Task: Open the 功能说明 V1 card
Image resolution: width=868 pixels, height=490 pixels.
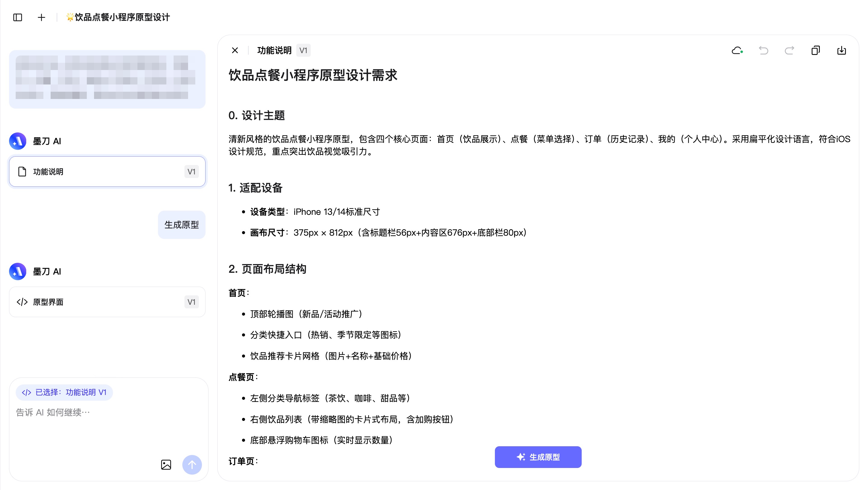Action: pos(107,171)
